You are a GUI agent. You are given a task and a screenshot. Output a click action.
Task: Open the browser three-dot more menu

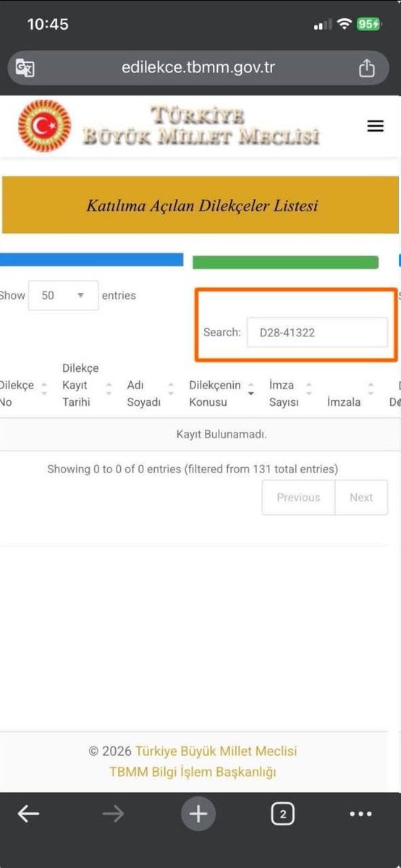point(360,814)
